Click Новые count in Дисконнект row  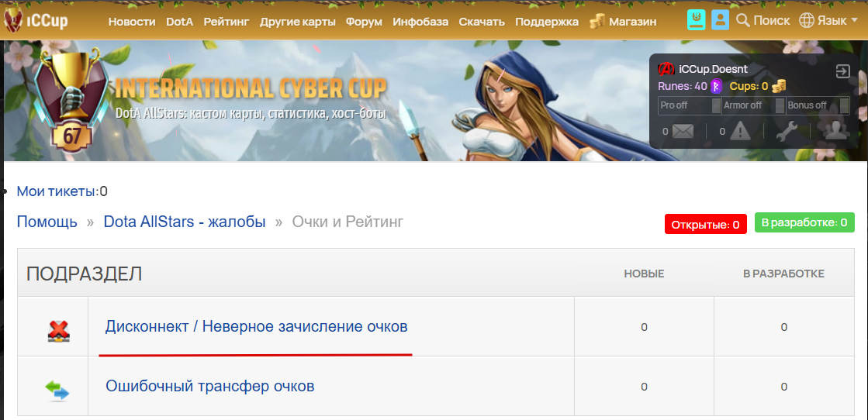[644, 327]
